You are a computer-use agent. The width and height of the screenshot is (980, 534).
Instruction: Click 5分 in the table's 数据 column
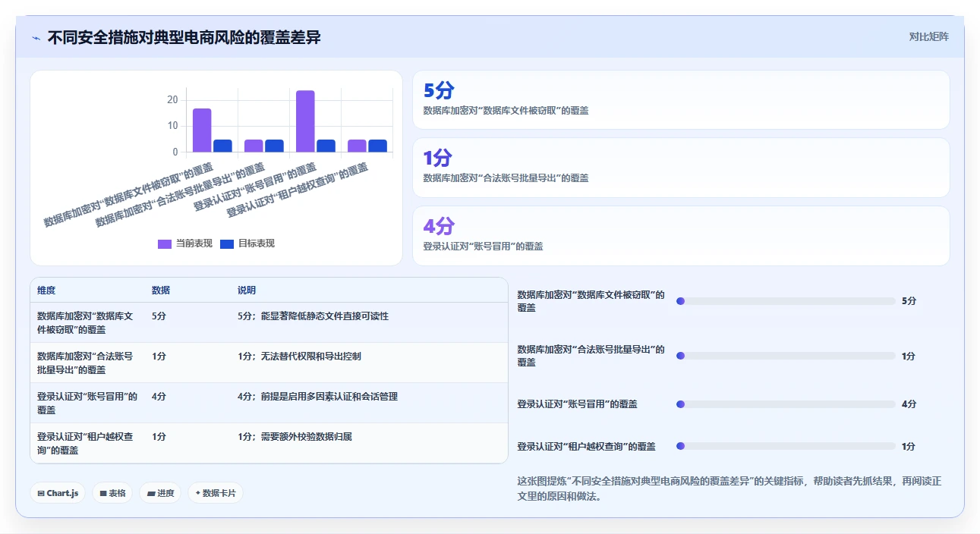[159, 316]
